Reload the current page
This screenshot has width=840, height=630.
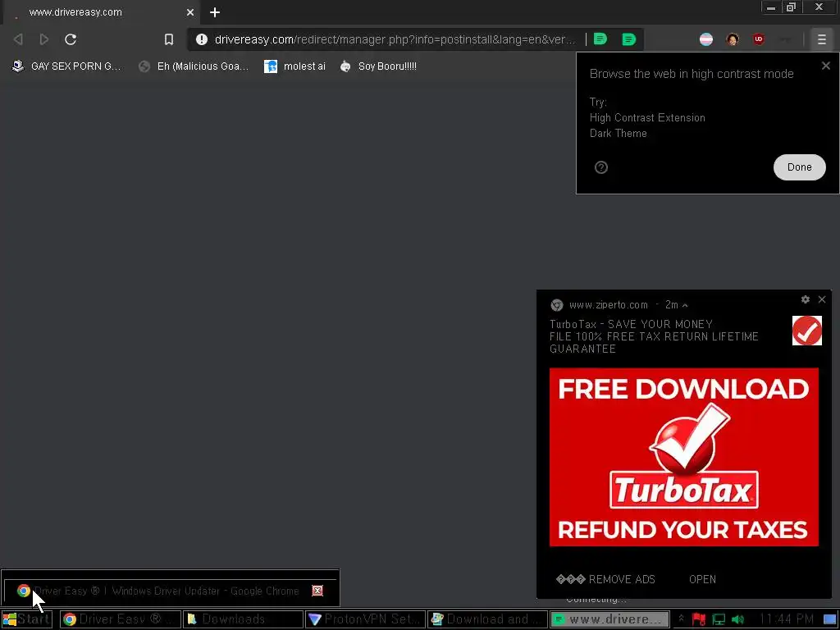pos(71,39)
